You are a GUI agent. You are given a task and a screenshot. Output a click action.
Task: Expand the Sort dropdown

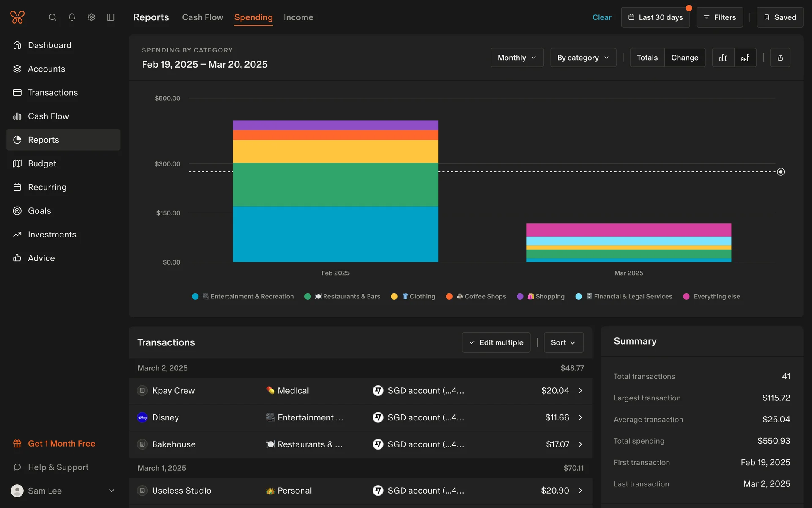(563, 342)
